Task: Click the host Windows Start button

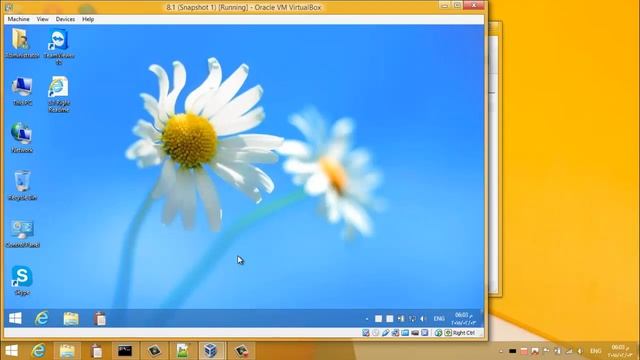Action: [12, 351]
